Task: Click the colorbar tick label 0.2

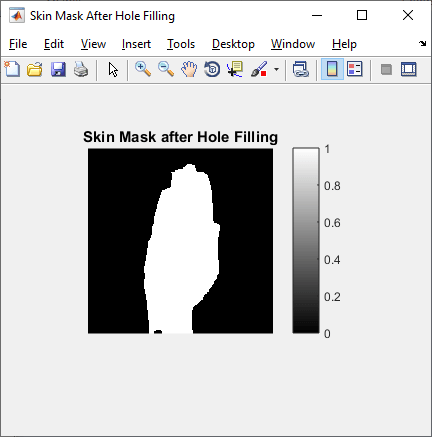Action: point(332,297)
